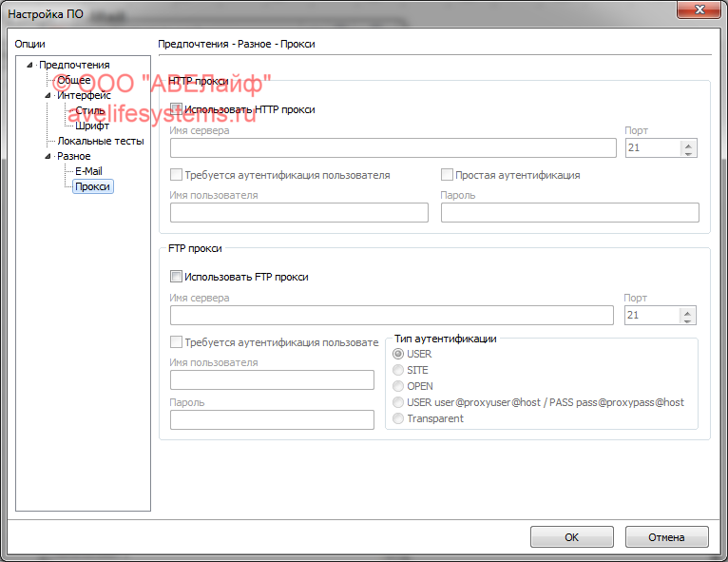Click the HTTP Имя сервера field
The width and height of the screenshot is (728, 562).
click(x=393, y=147)
